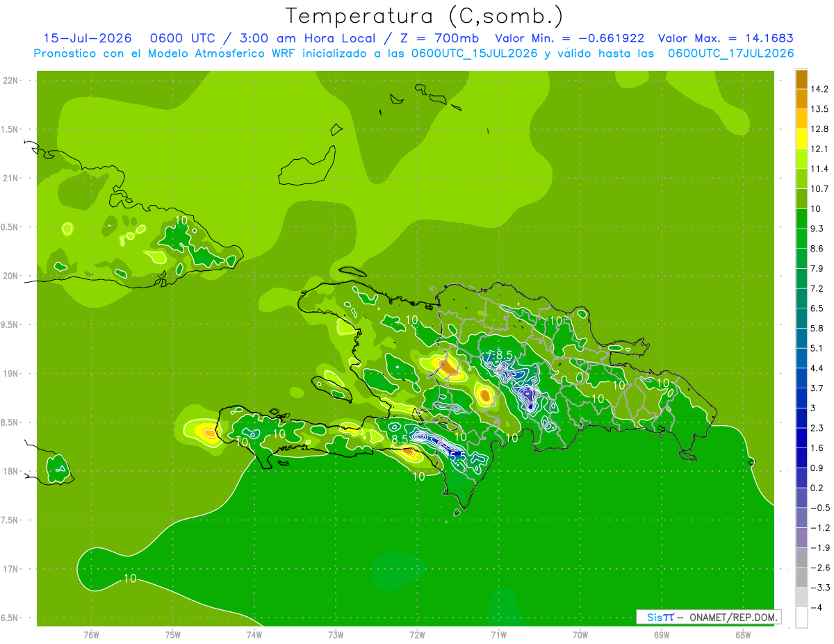Click the yellow swatch between 12.8 and 12.1

click(801, 139)
